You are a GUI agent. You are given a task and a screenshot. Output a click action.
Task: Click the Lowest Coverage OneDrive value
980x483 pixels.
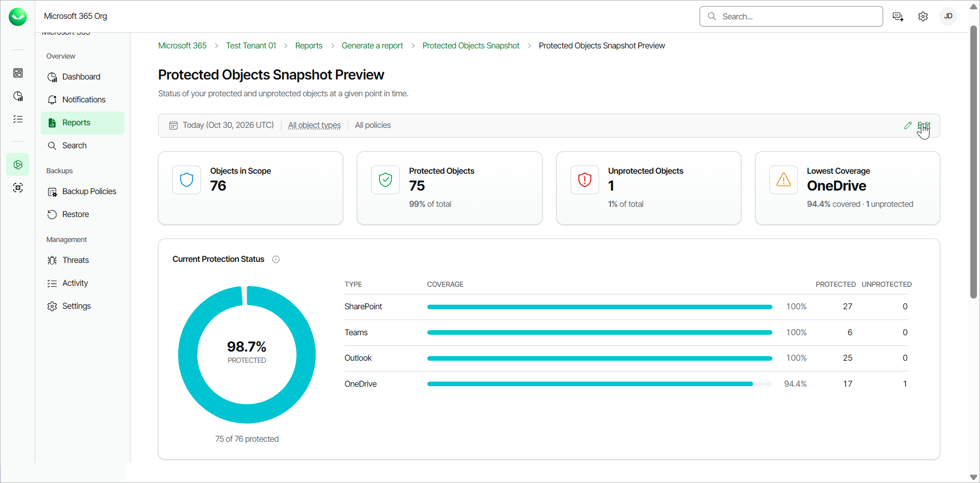coord(836,186)
